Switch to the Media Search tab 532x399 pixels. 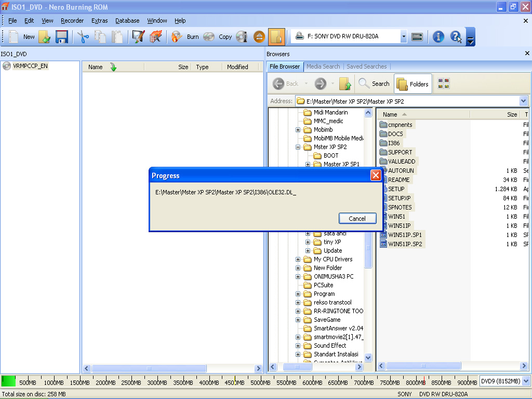click(323, 66)
